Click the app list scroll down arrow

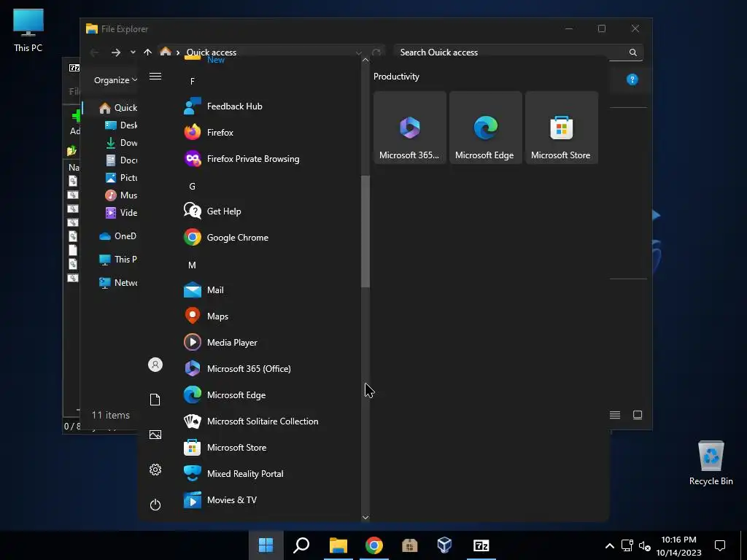coord(365,517)
